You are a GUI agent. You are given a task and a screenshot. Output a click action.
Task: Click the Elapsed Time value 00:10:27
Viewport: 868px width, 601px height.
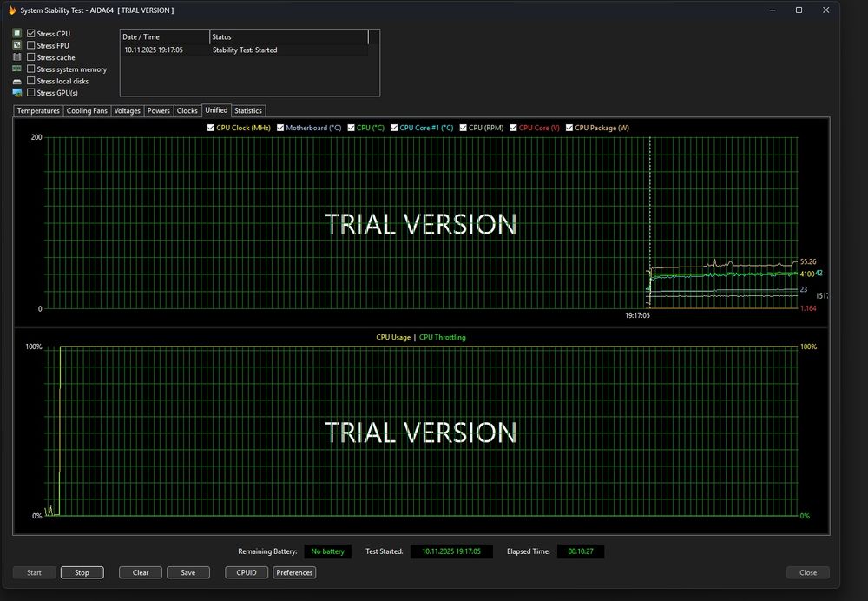[x=581, y=551]
